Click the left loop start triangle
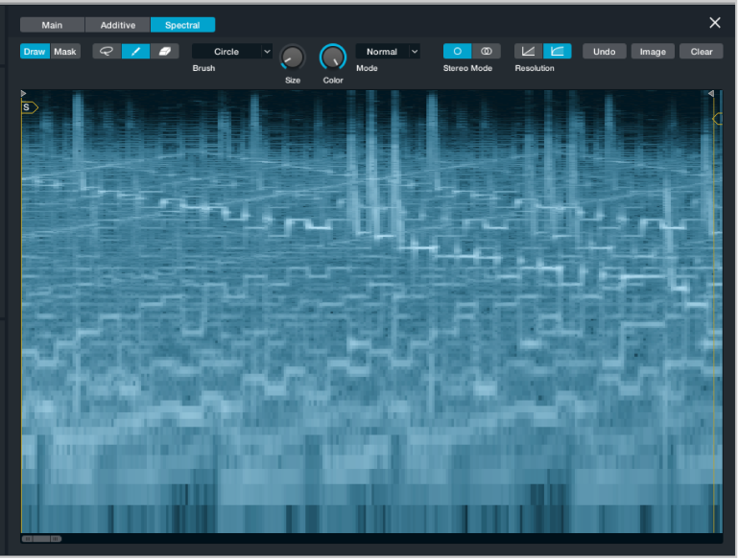739x560 pixels. (x=24, y=94)
